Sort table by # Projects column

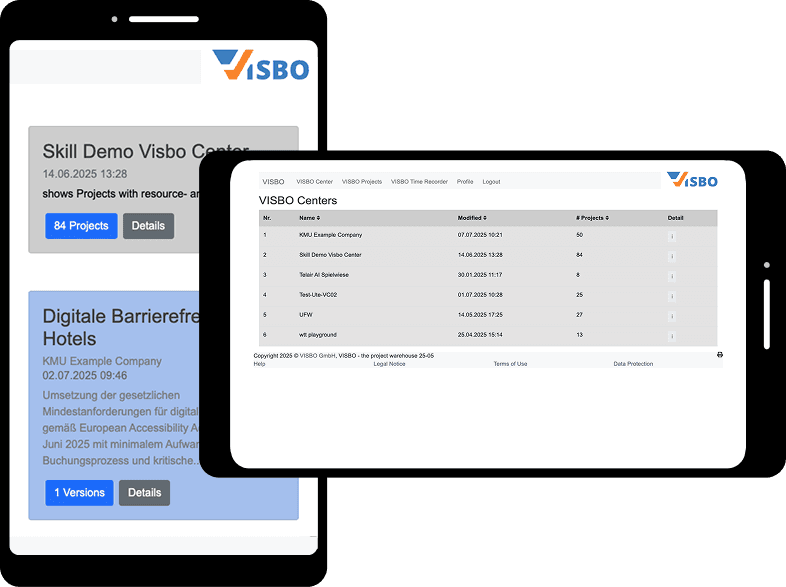[592, 218]
